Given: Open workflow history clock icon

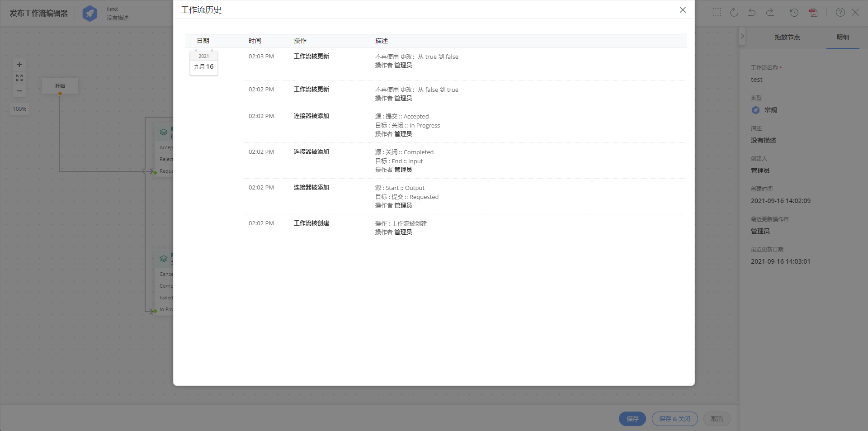Looking at the screenshot, I should pyautogui.click(x=794, y=12).
